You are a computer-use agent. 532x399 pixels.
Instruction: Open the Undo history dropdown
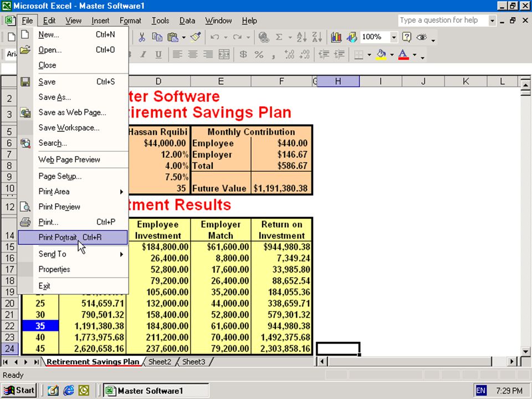(226, 37)
